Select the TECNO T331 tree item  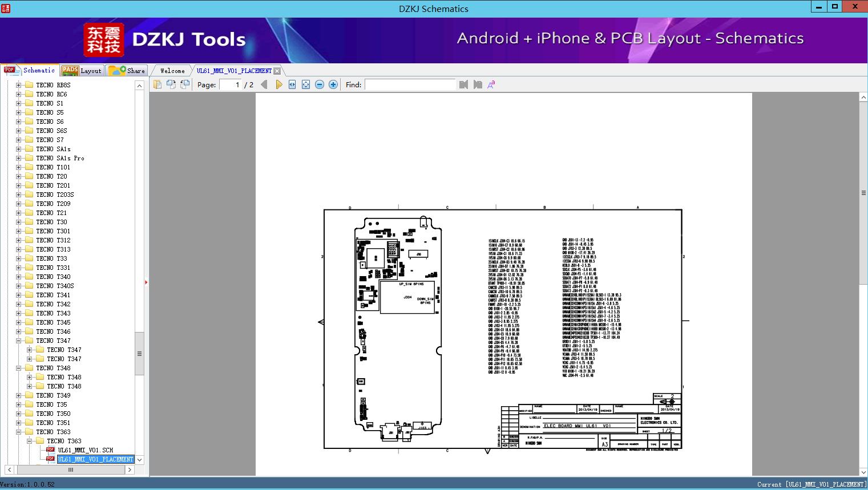tap(53, 268)
